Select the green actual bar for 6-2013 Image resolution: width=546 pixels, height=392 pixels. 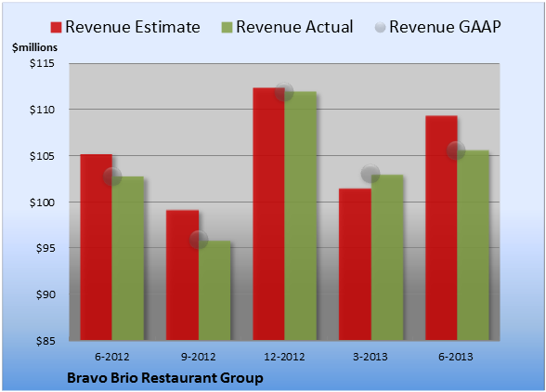pos(474,245)
